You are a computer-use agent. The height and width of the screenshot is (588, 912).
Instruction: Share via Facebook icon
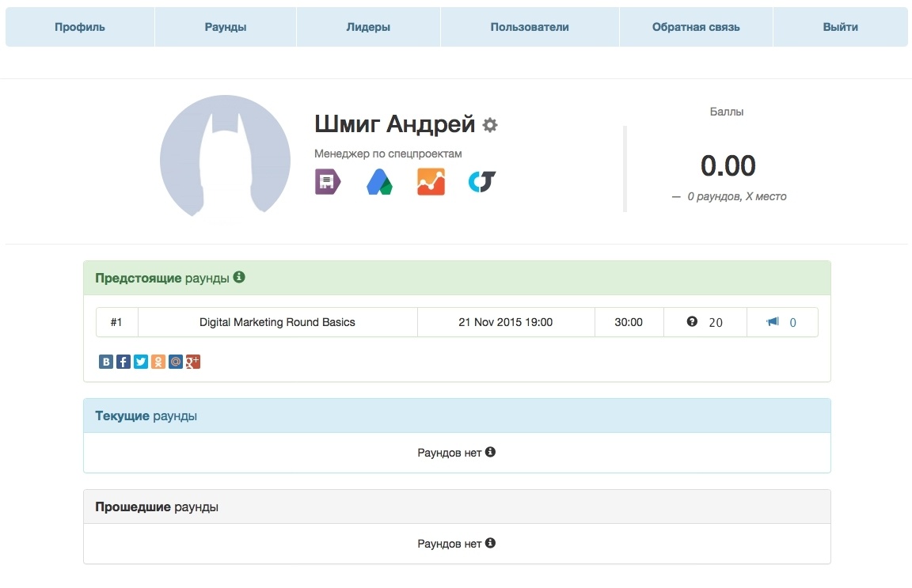coord(123,362)
